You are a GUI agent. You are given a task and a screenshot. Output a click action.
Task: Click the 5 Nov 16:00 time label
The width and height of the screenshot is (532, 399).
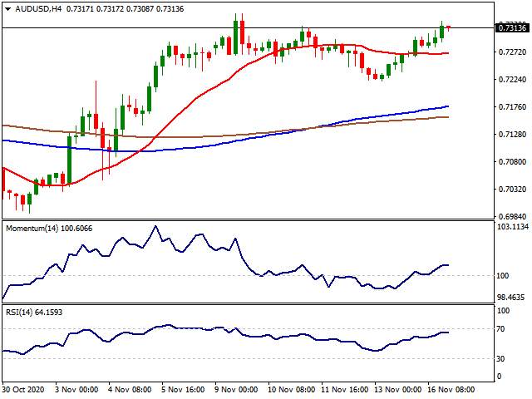(183, 389)
